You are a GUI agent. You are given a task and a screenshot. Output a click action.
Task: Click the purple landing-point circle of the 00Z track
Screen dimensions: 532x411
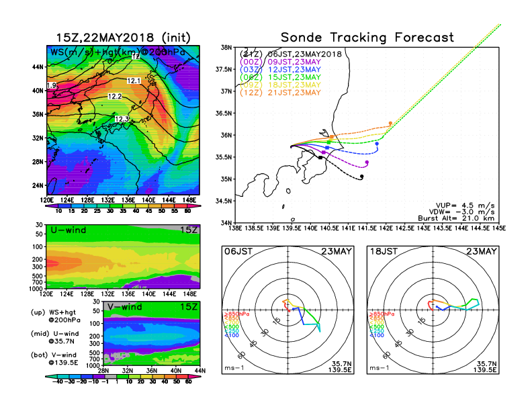tap(367, 163)
